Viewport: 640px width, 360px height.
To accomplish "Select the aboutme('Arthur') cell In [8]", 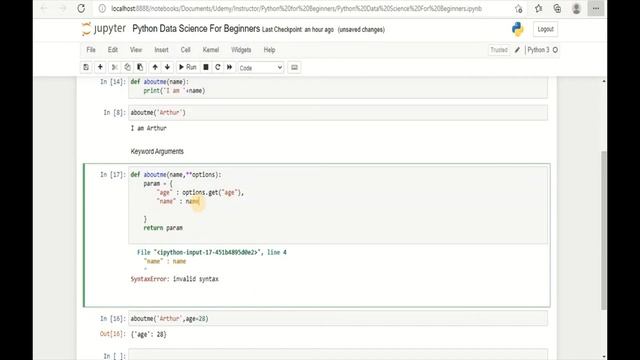I will click(x=338, y=113).
